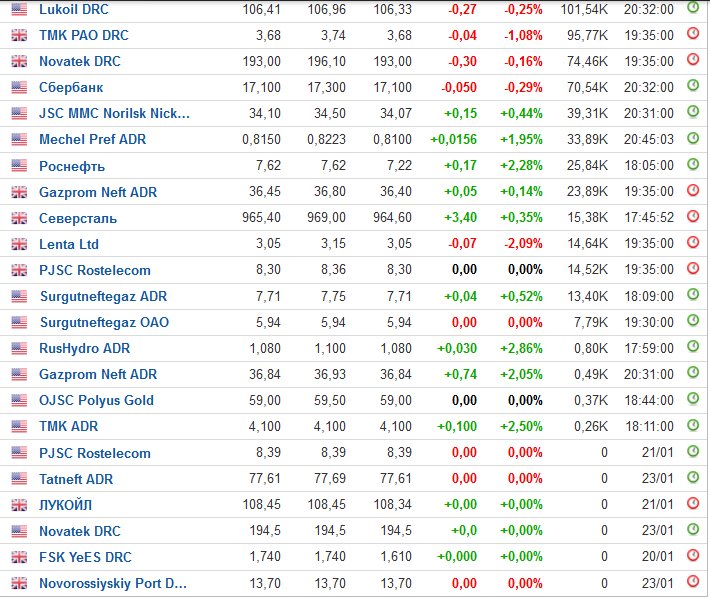This screenshot has height=598, width=710.
Task: Click the clock icon for TMK ADR
Action: point(693,425)
